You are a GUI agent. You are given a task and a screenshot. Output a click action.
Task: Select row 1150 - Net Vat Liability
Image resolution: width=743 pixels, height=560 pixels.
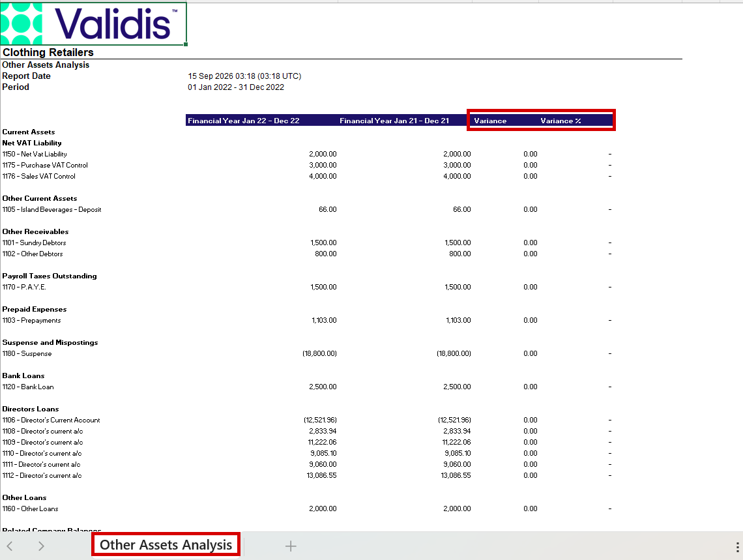35,154
